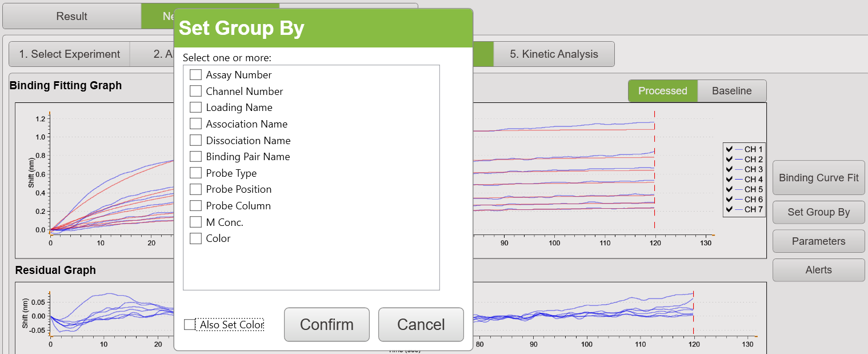
Task: Enable the Loading Name checkbox
Action: point(195,108)
